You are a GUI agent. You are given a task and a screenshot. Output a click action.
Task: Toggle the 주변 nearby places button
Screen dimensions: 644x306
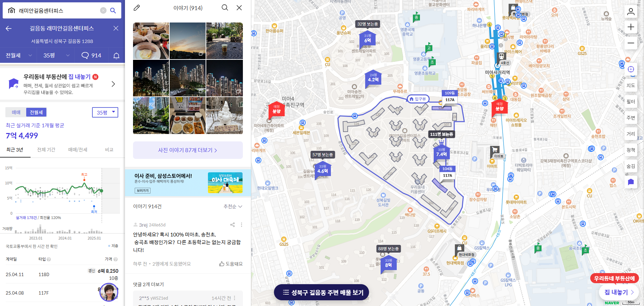(x=631, y=118)
